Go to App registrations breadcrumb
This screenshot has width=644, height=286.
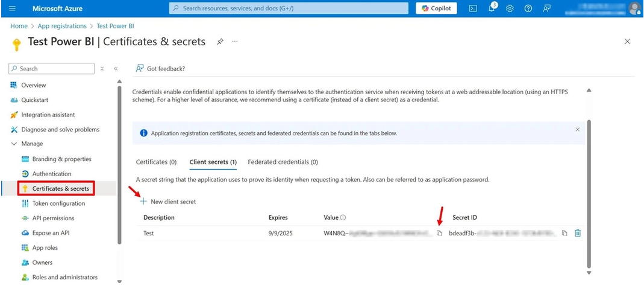point(62,26)
